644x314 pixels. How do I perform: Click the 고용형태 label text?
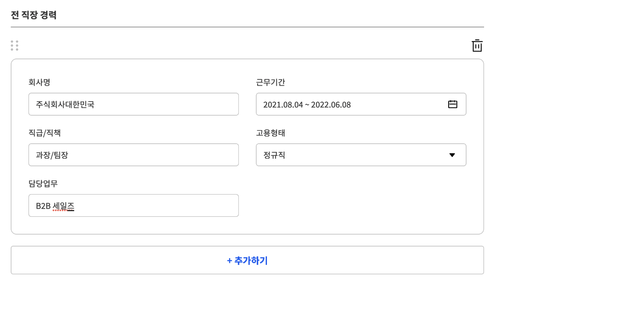click(x=270, y=133)
